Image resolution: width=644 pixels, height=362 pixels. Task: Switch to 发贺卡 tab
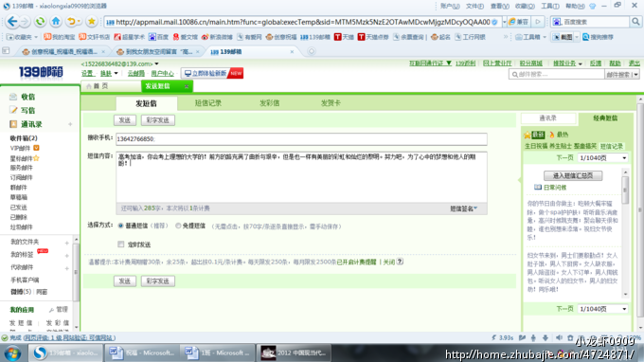[331, 103]
